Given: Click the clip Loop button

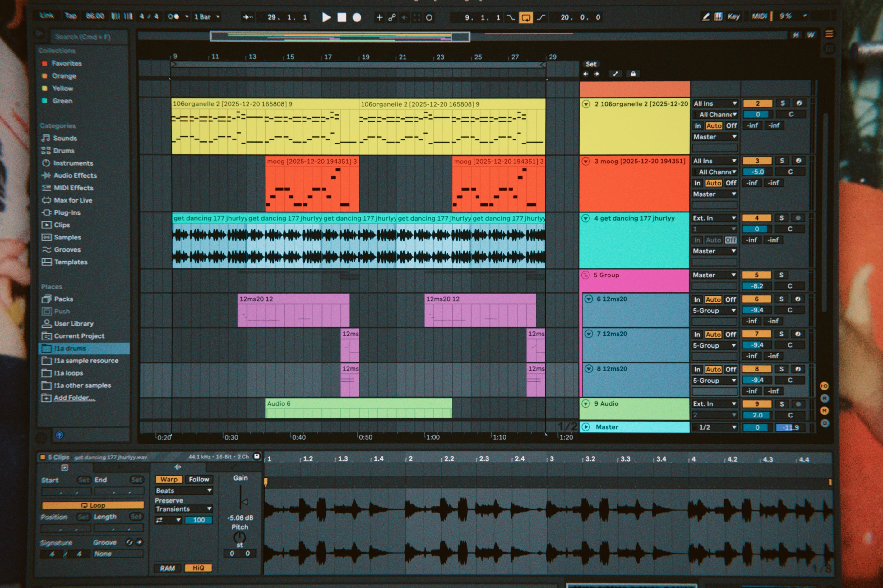Looking at the screenshot, I should point(93,505).
